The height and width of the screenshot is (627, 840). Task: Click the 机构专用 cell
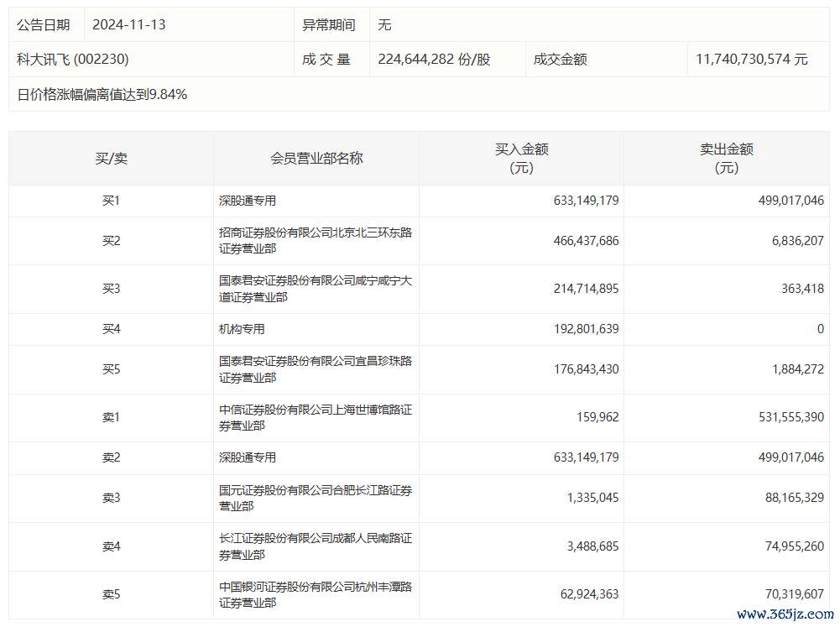tap(242, 329)
